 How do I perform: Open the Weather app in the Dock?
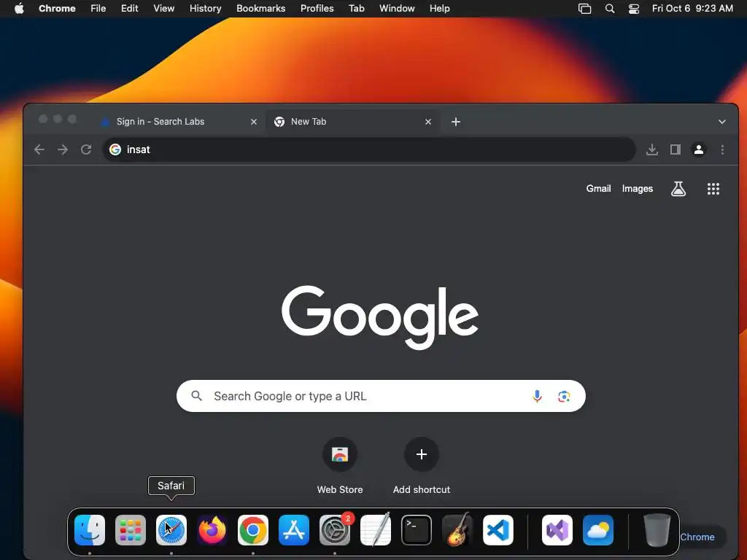point(598,530)
